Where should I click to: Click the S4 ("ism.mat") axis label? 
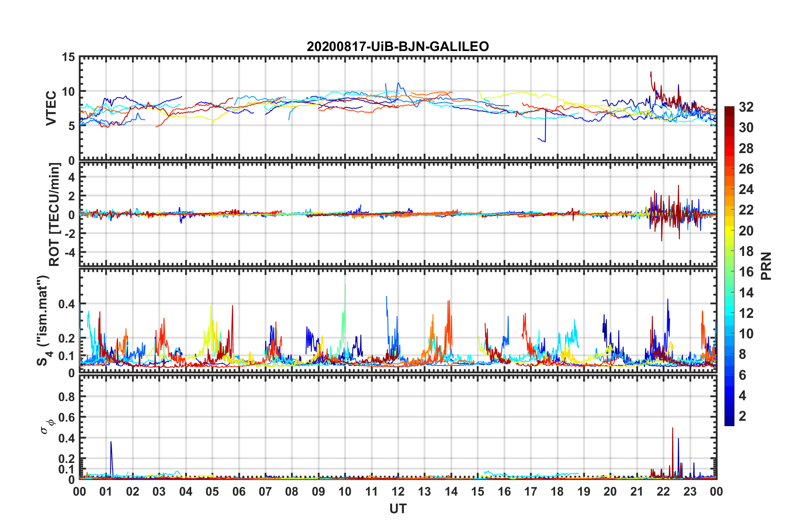[43, 320]
